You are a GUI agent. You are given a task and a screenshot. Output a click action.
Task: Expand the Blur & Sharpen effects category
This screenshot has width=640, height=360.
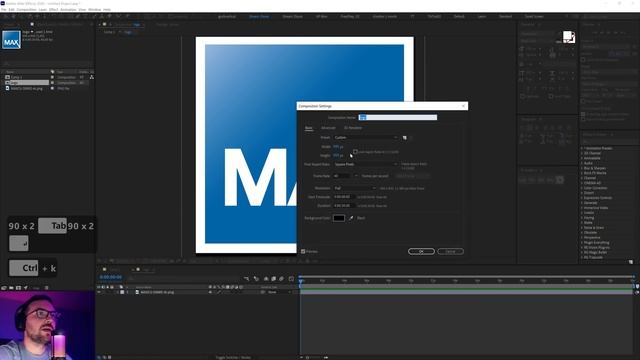[x=582, y=168]
